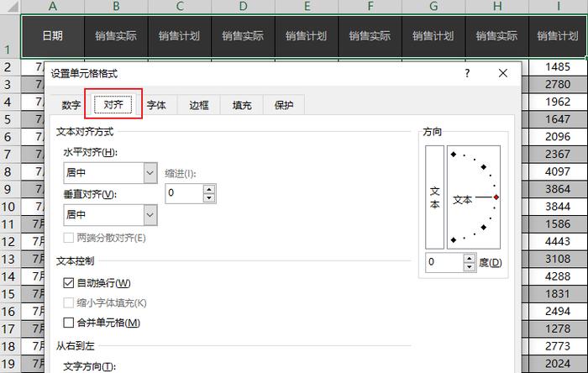
Task: Decrease the degree spinner down arrow
Action: point(469,267)
